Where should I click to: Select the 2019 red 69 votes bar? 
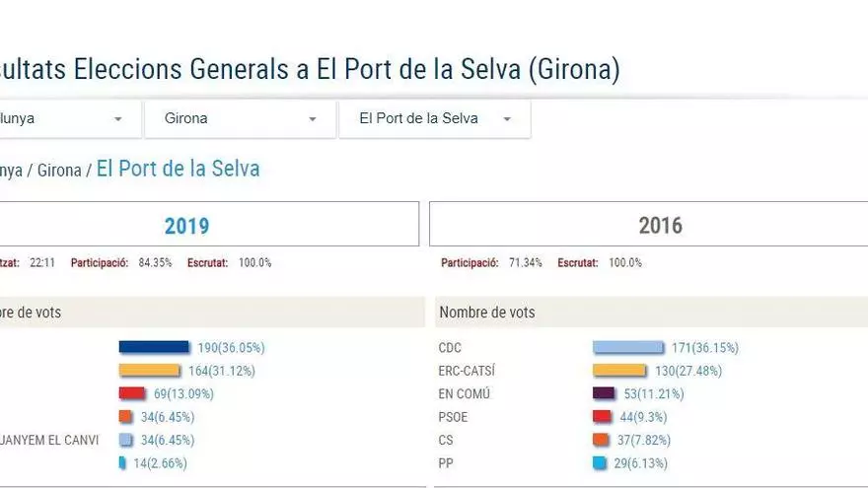tap(132, 393)
